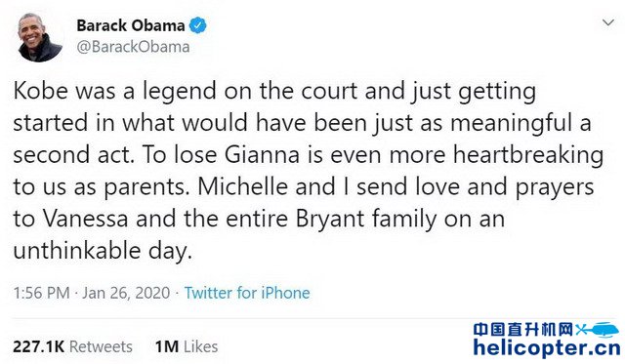Image resolution: width=625 pixels, height=364 pixels.
Task: Click the blue verified checkmark badge
Action: [197, 25]
